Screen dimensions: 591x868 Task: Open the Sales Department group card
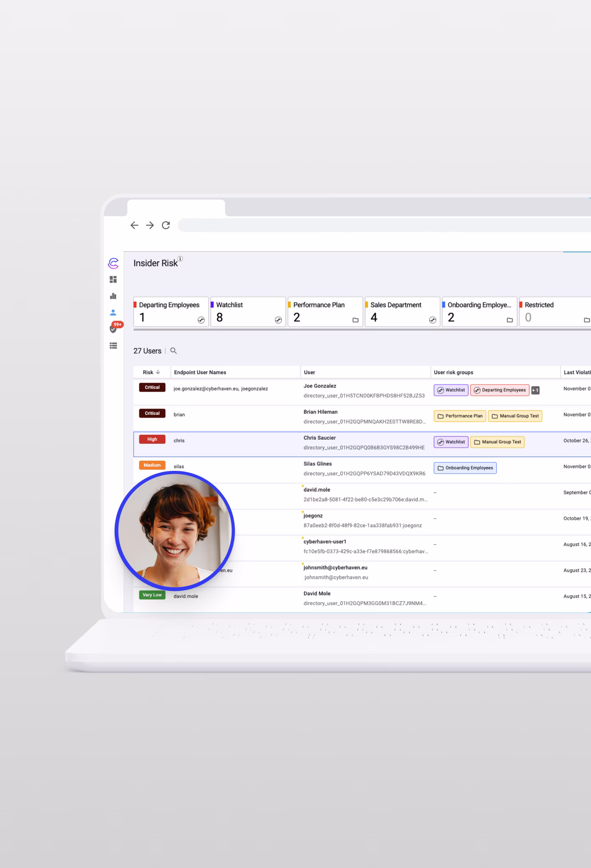click(x=403, y=312)
